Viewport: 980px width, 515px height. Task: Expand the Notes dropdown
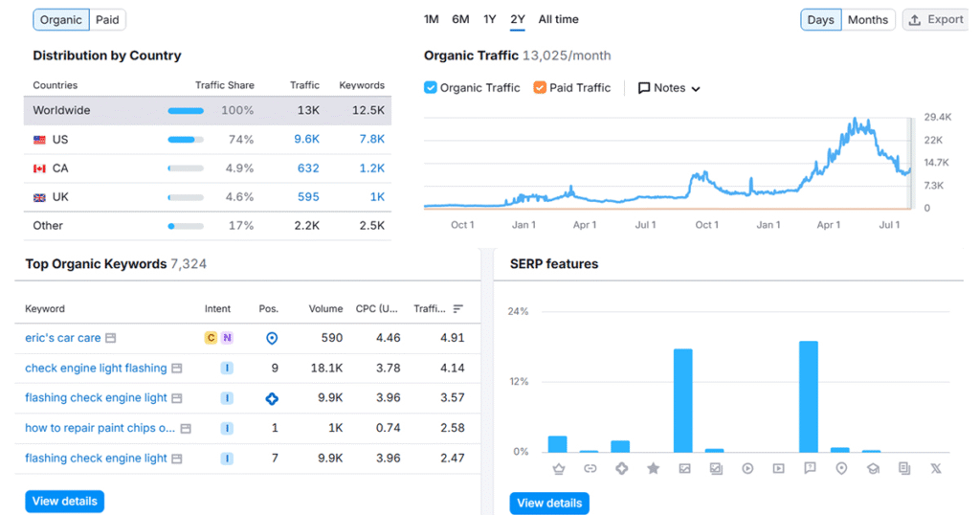coord(669,88)
